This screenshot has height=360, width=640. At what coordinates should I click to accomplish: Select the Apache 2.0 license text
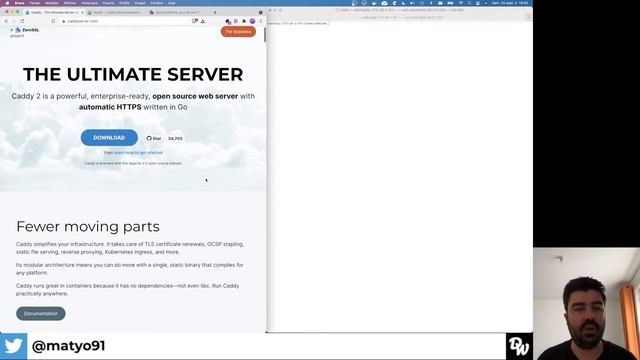click(133, 163)
